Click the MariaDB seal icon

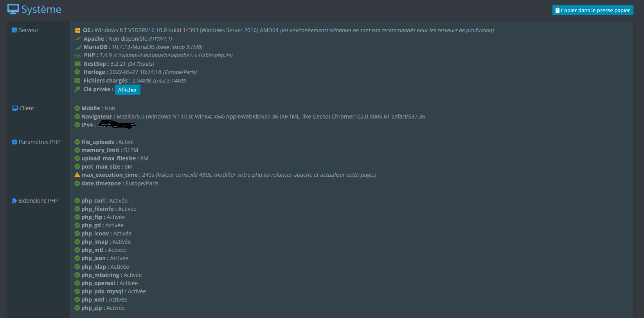78,47
